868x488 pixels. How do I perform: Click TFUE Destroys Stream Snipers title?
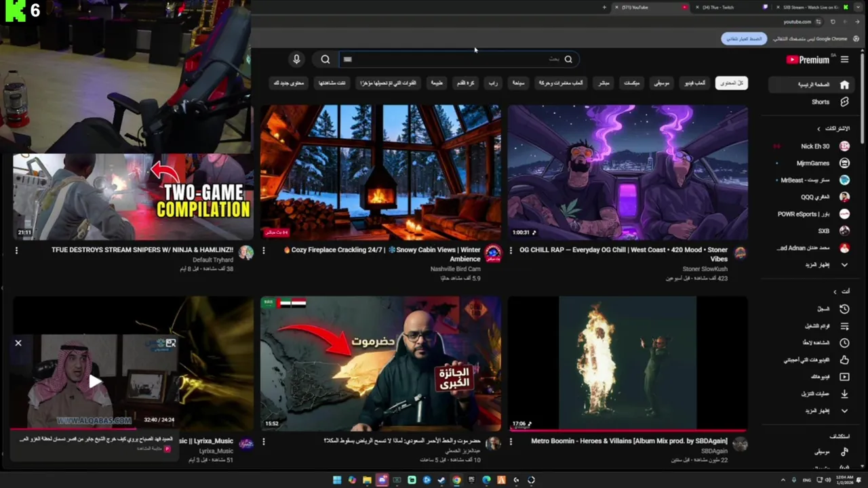point(142,250)
